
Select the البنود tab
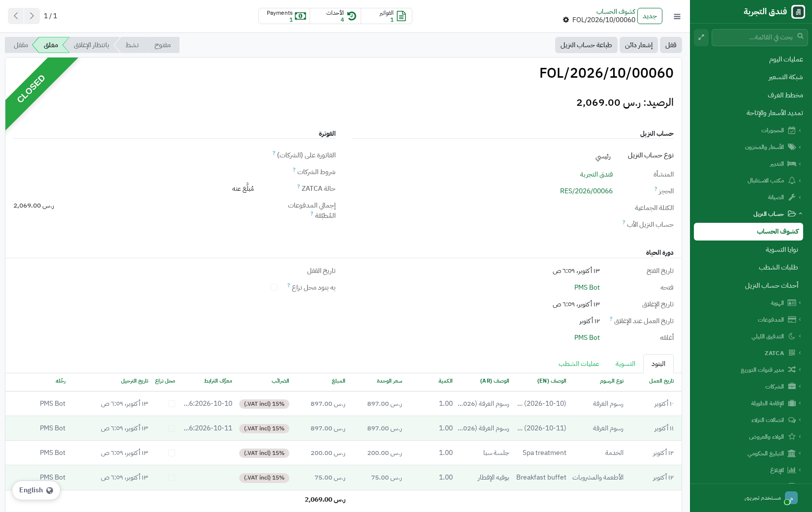pos(658,364)
